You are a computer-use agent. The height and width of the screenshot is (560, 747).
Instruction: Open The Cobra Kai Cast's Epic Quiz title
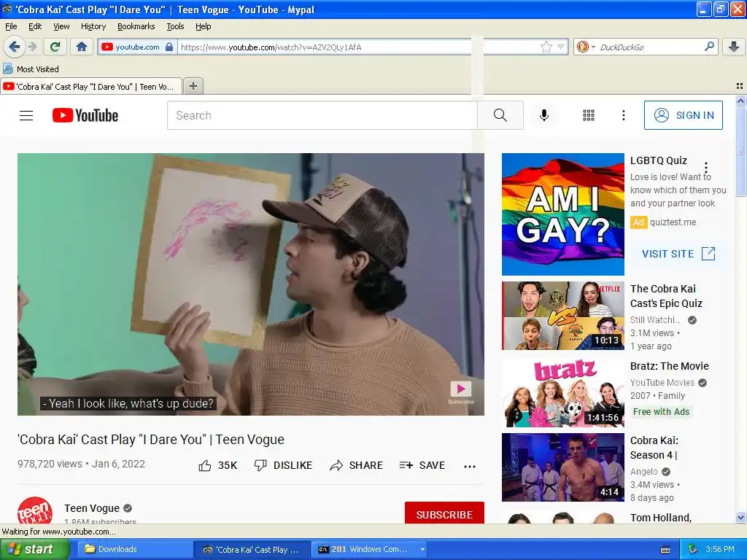click(666, 296)
